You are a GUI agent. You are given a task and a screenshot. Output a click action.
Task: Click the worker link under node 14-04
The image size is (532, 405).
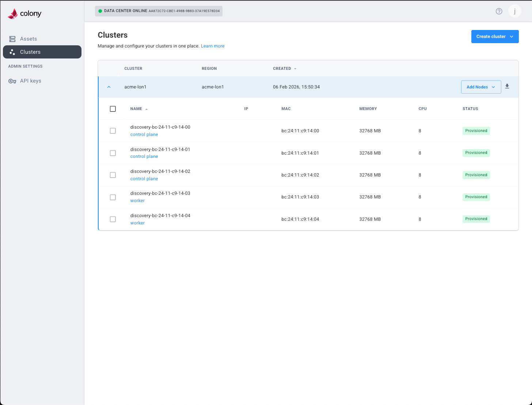137,223
